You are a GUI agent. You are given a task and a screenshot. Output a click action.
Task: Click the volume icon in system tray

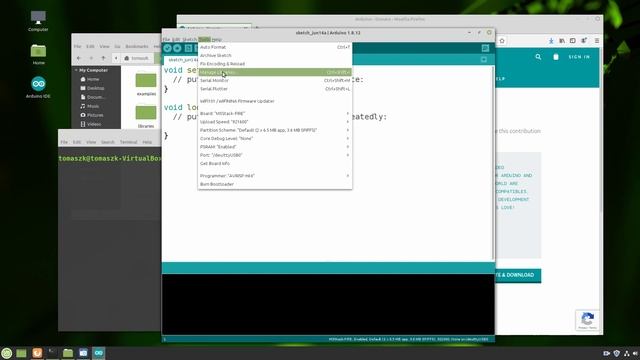pos(635,353)
